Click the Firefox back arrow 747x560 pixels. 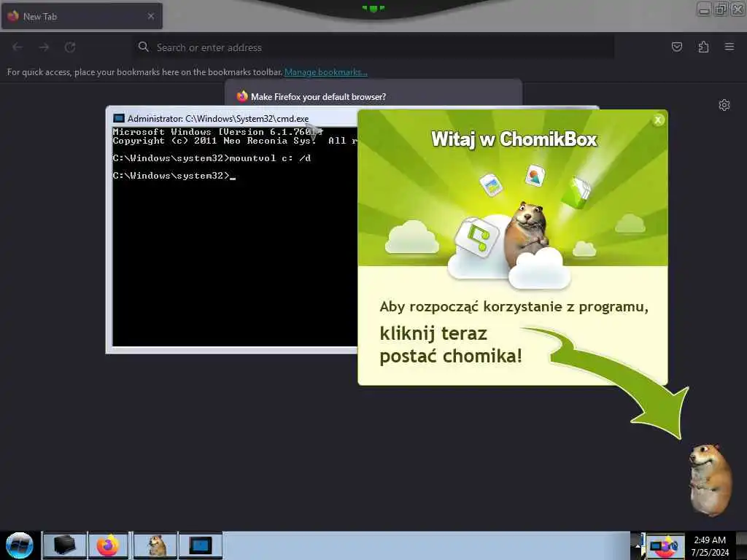click(x=18, y=47)
